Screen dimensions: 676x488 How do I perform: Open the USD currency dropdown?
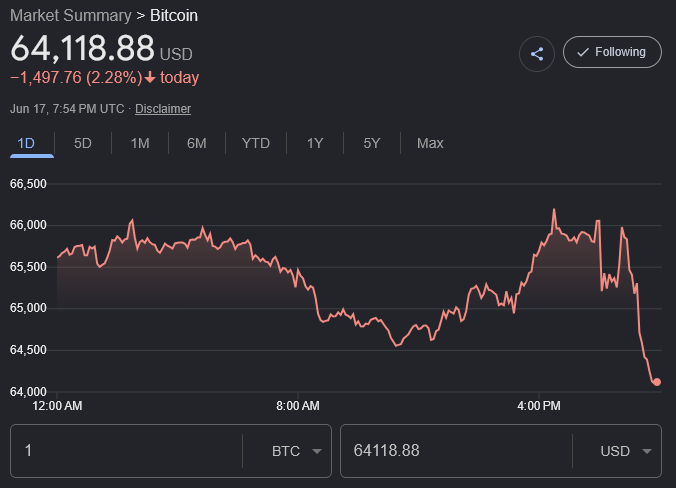click(x=625, y=451)
